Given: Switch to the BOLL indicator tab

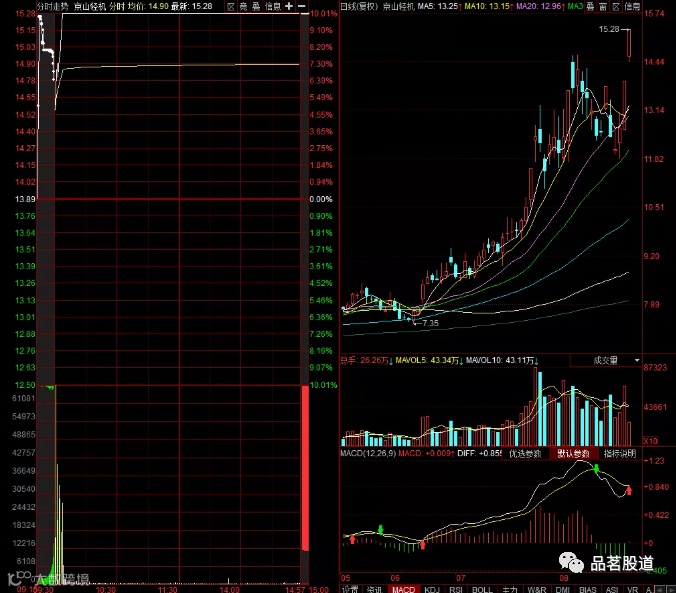Looking at the screenshot, I should (x=482, y=589).
